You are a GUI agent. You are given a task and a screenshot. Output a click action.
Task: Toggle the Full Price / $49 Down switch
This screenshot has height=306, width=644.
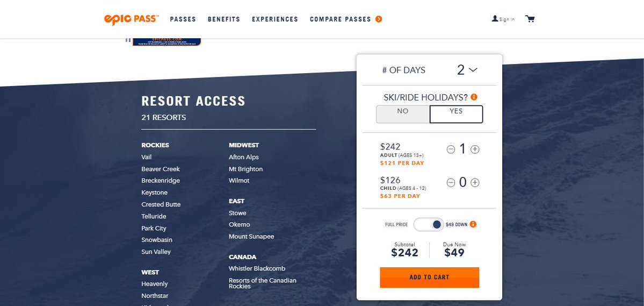428,224
